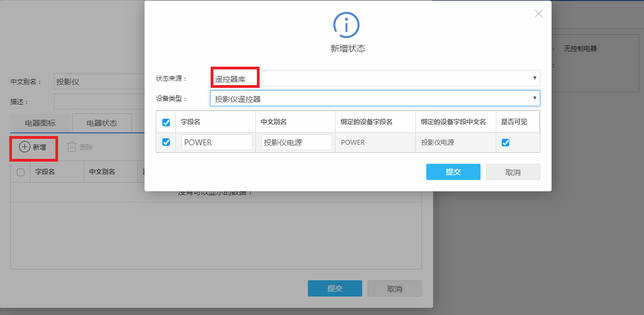Tick the header checkbox in the background 字段名 table
644x315 pixels.
tap(21, 172)
